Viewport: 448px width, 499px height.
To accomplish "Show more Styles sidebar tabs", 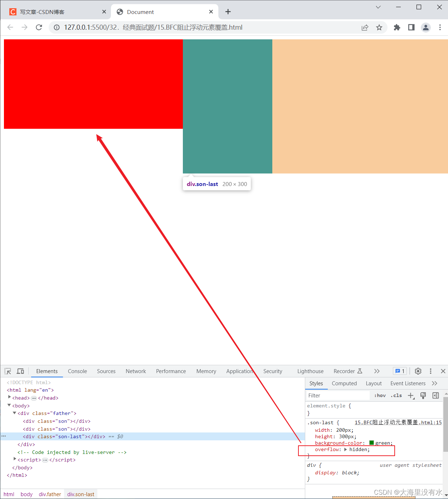I will (x=435, y=383).
